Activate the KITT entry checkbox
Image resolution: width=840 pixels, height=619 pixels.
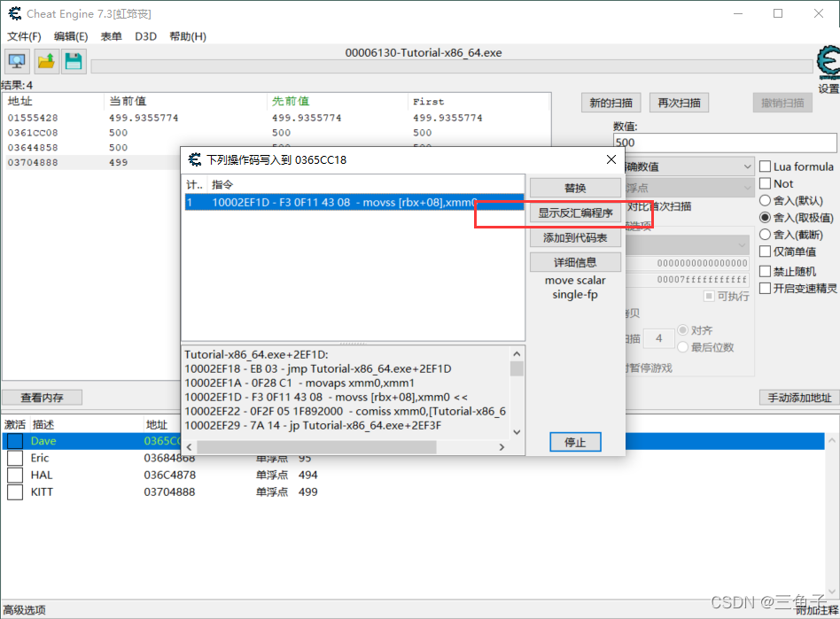pos(15,492)
